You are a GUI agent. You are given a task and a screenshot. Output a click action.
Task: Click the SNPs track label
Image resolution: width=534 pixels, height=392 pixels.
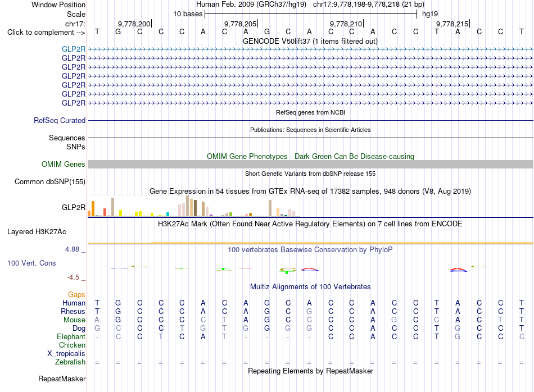[x=76, y=147]
